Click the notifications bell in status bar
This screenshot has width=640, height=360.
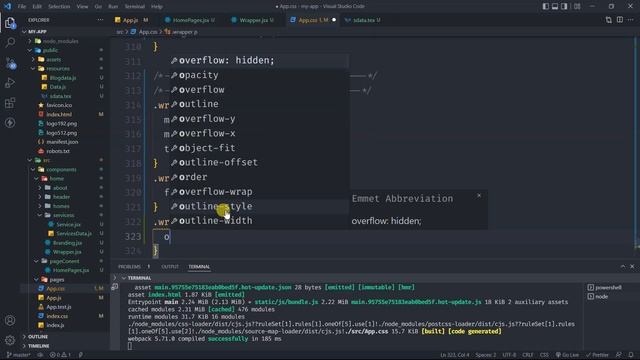click(631, 355)
